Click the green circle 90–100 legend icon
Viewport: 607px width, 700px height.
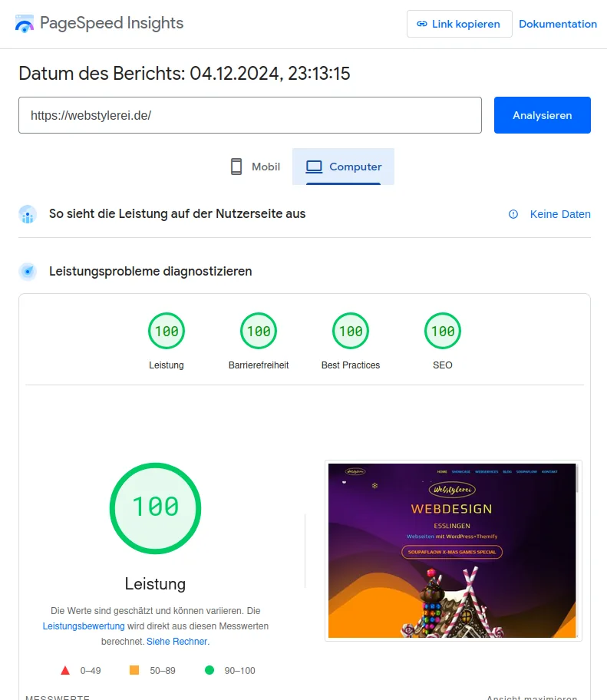(x=209, y=670)
